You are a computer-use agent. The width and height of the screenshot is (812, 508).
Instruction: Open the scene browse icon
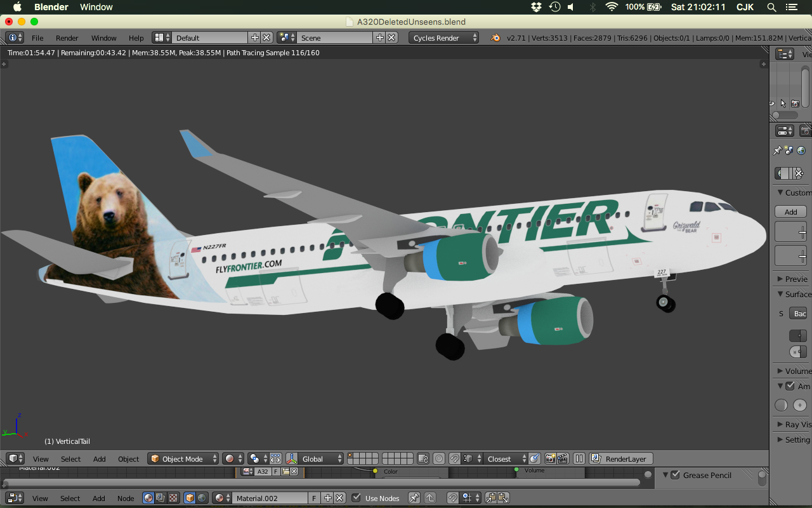(x=286, y=38)
